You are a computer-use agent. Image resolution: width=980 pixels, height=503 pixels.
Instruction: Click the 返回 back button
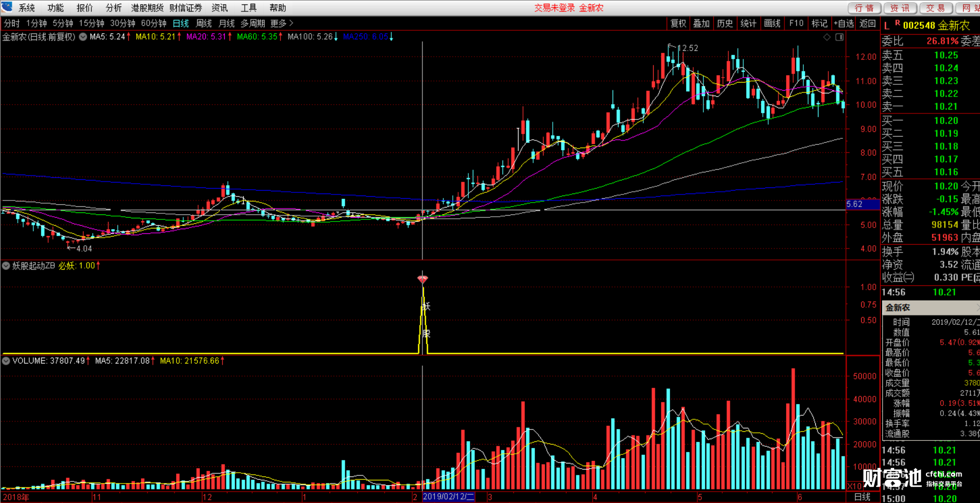(x=868, y=23)
